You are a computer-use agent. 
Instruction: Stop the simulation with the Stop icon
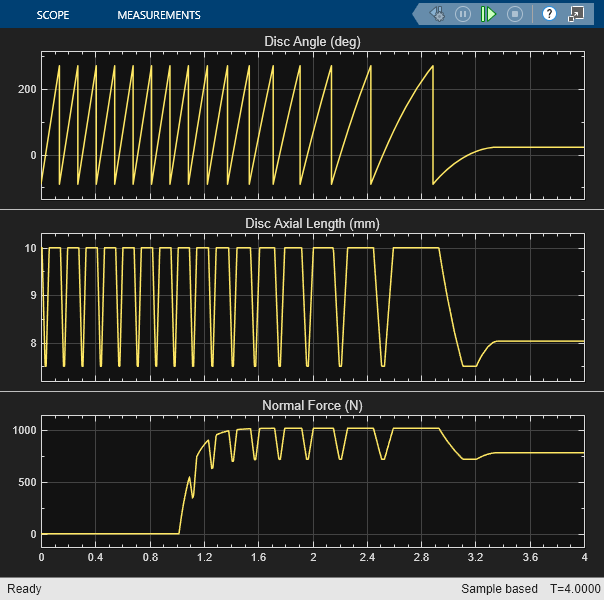coord(515,14)
